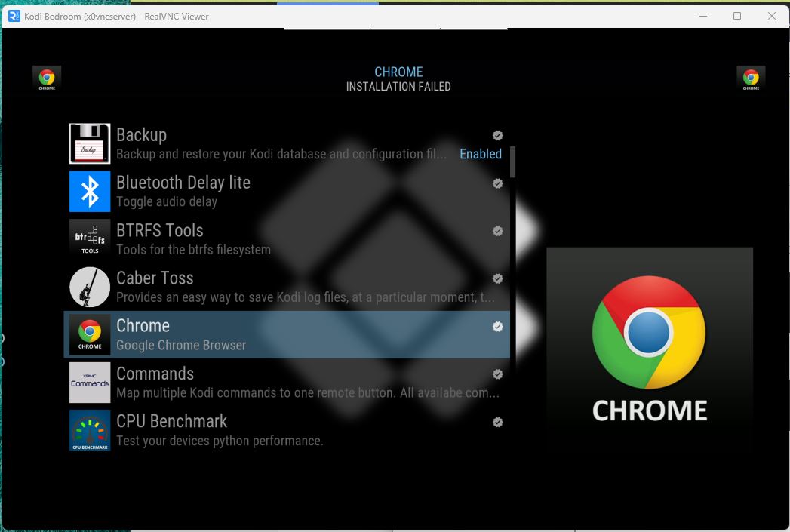
Task: Click the small Chrome icon at top right
Action: point(751,79)
